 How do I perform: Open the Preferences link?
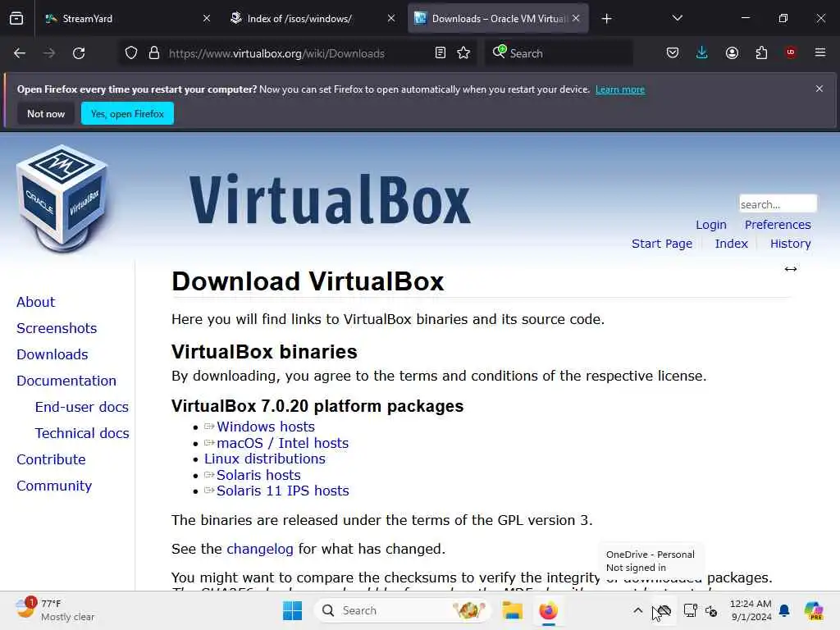tap(778, 225)
